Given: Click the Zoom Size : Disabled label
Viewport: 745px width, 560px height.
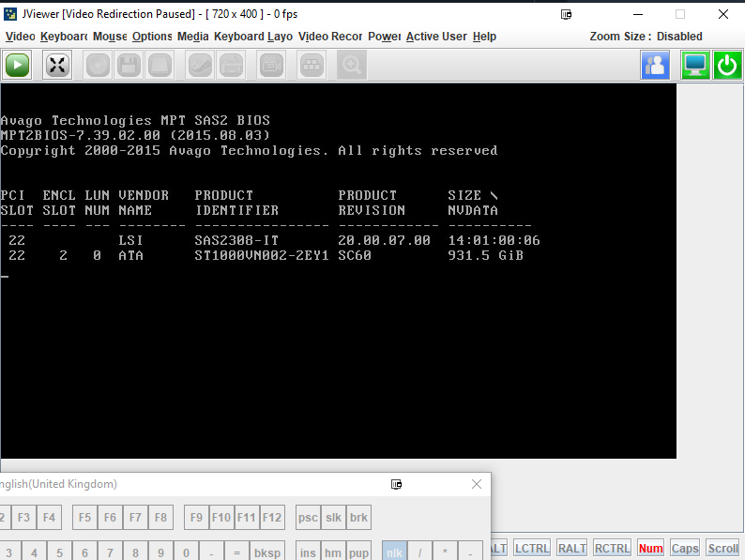Looking at the screenshot, I should [646, 37].
